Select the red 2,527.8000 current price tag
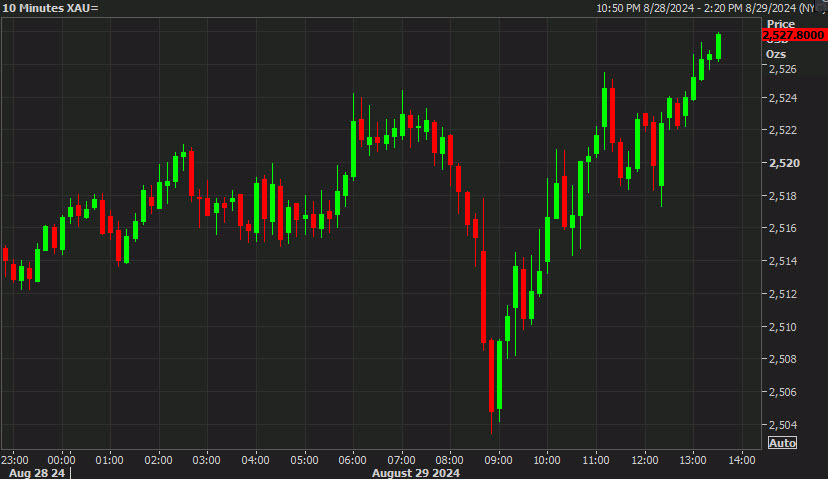Image resolution: width=828 pixels, height=479 pixels. click(x=794, y=35)
